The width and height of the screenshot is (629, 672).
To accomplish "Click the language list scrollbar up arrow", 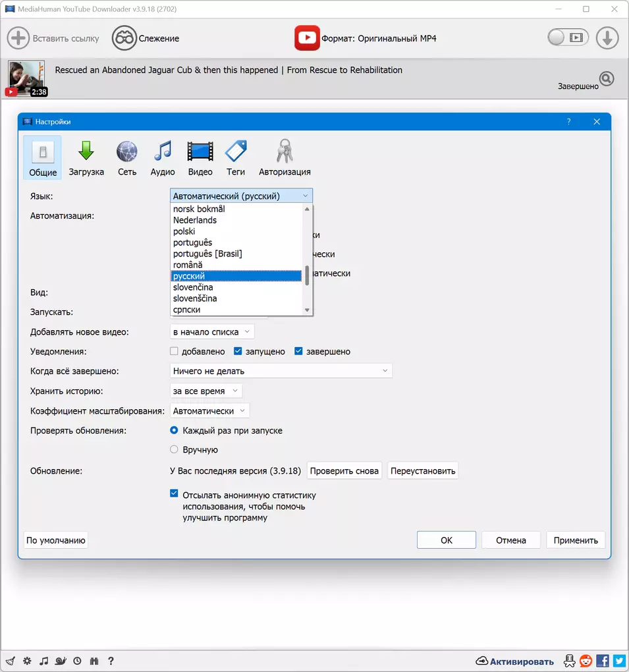I will (307, 209).
